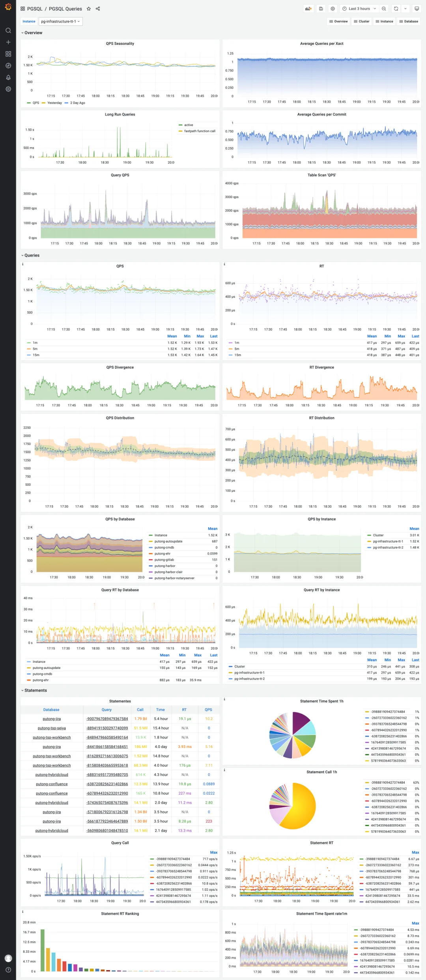Open dashboard settings gear in top bar
The image size is (426, 980).
[333, 9]
